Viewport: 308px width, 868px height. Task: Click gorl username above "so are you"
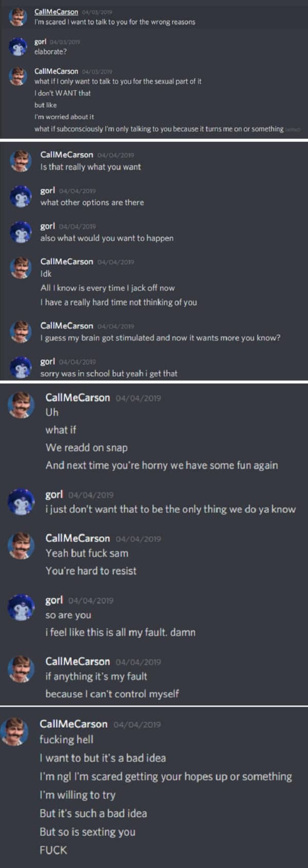(x=54, y=600)
